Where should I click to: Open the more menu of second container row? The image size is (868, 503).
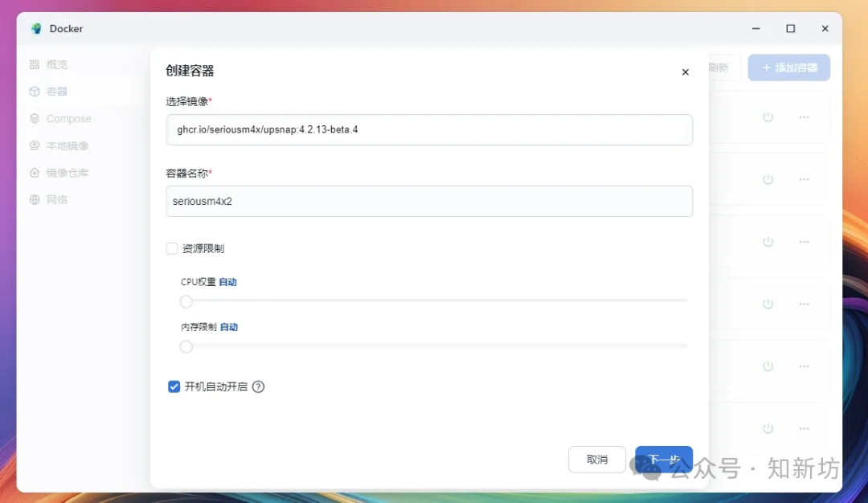tap(804, 179)
